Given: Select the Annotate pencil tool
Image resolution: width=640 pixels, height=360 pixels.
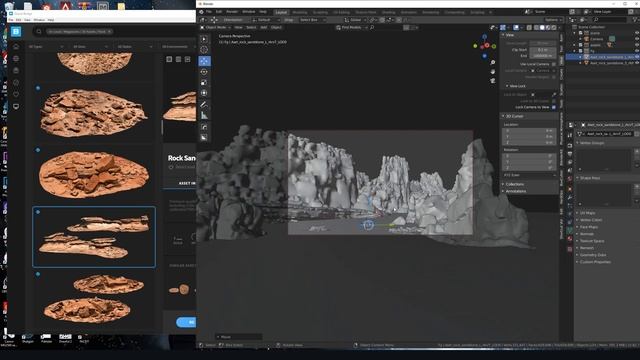Looking at the screenshot, I should coord(204,105).
